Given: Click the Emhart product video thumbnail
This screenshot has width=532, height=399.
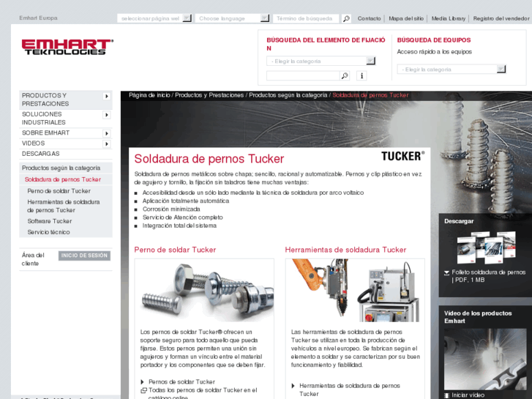Looking at the screenshot, I should 485,359.
